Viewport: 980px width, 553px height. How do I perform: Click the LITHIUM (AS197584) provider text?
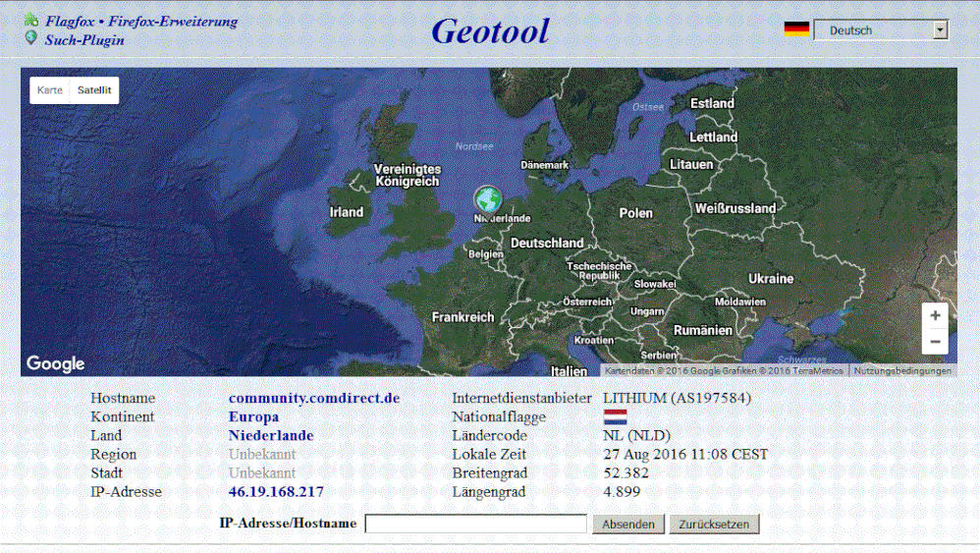677,398
